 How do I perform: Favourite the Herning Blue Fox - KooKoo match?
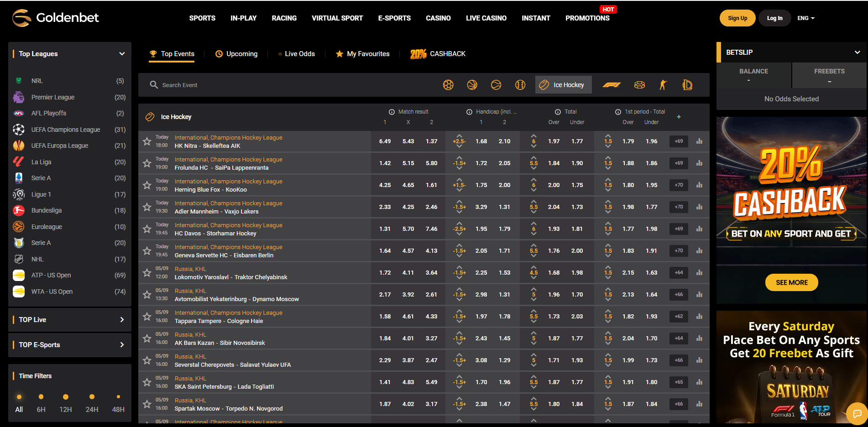point(147,185)
